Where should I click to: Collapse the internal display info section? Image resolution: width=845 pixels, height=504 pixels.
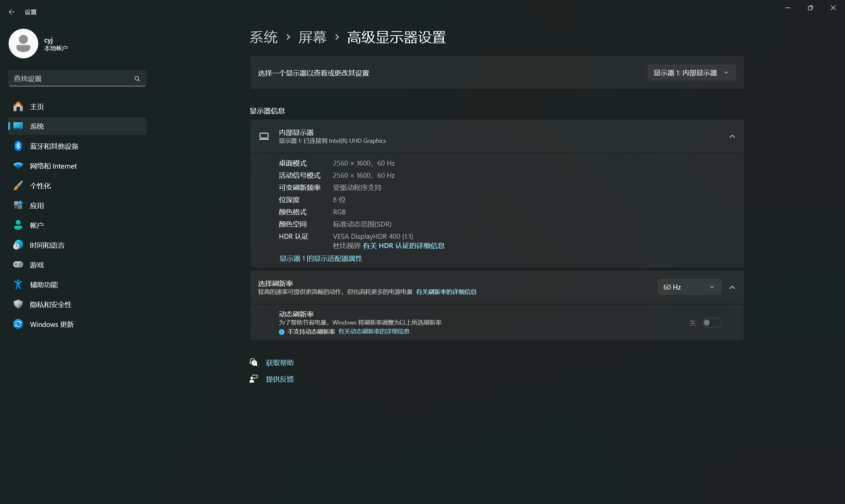tap(732, 137)
